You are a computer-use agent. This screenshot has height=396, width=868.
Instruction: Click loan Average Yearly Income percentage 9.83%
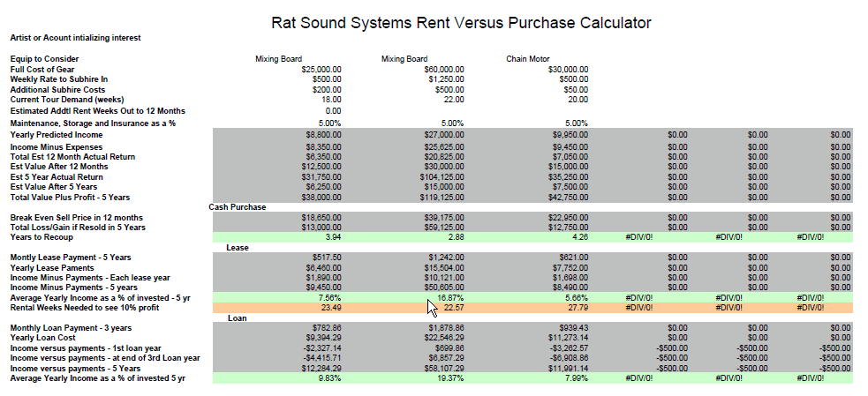pos(331,378)
